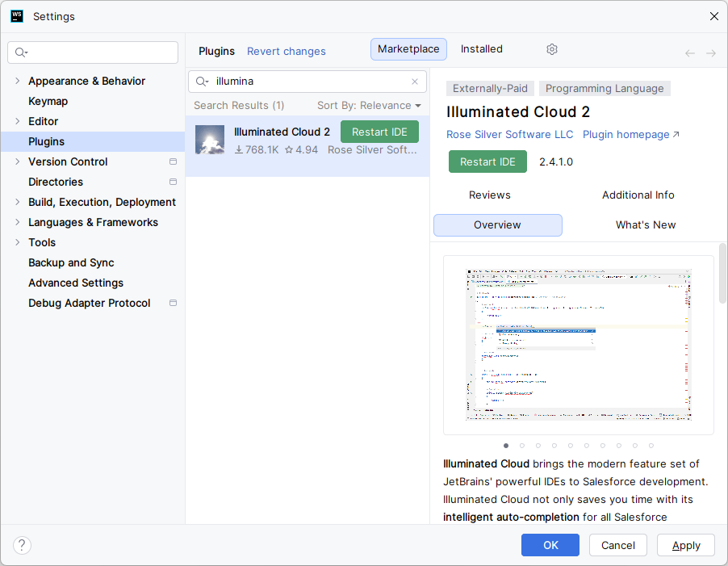The image size is (728, 566).
Task: Click the plugin screenshot thumbnail
Action: pyautogui.click(x=579, y=345)
